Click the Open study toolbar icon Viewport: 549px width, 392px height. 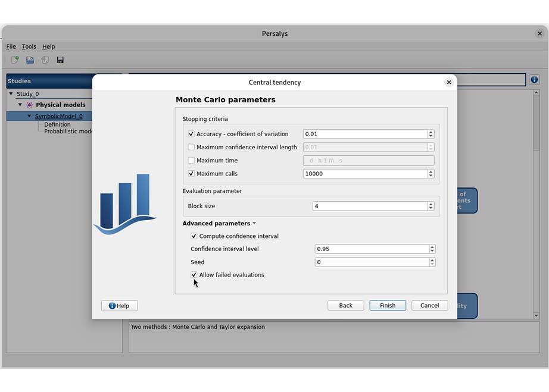click(x=30, y=60)
